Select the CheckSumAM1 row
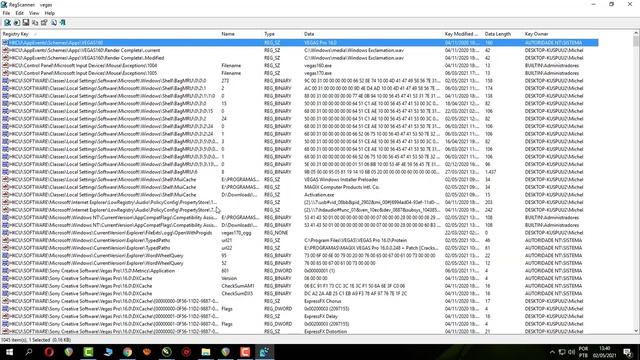Image resolution: width=640 pixels, height=360 pixels. (x=300, y=286)
